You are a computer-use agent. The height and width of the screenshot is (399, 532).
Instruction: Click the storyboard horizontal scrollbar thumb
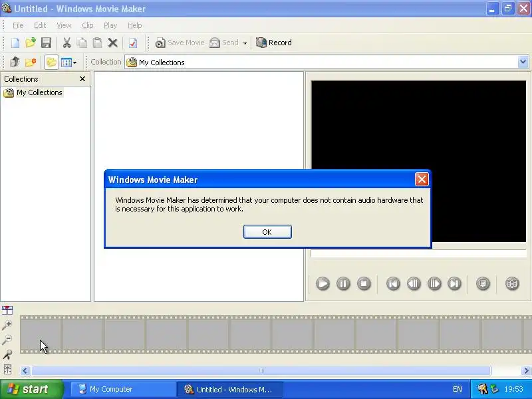[x=261, y=370]
